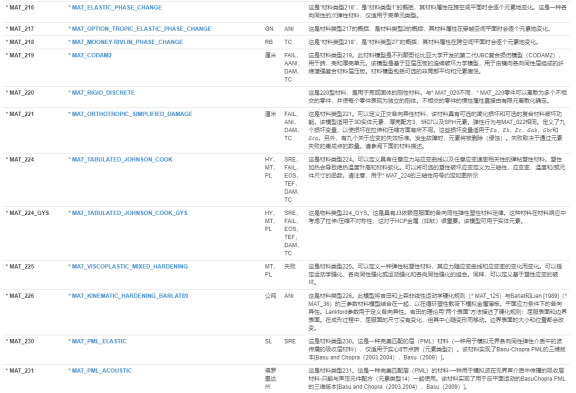
Task: Select the *MAT_225 row label
Action: (20, 266)
